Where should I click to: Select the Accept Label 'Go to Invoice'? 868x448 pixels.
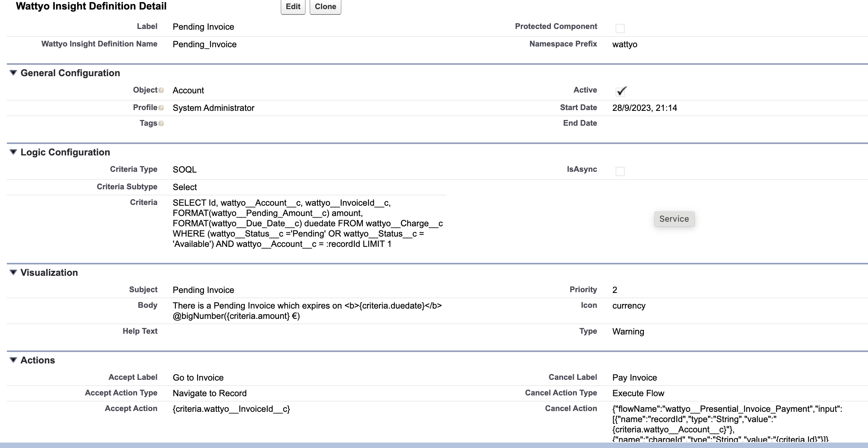click(x=198, y=378)
